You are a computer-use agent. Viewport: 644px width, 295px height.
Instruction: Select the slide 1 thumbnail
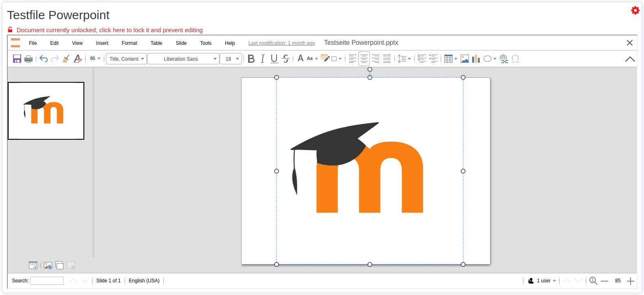pyautogui.click(x=46, y=111)
